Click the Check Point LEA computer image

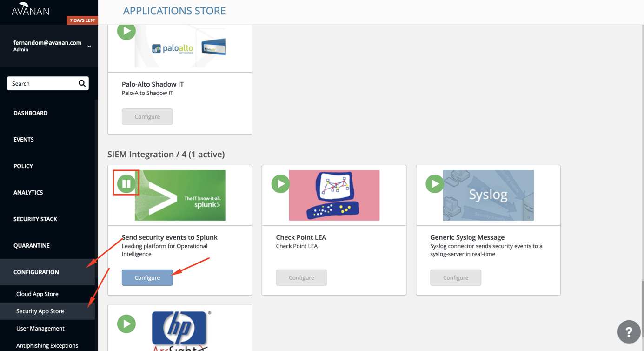(334, 195)
